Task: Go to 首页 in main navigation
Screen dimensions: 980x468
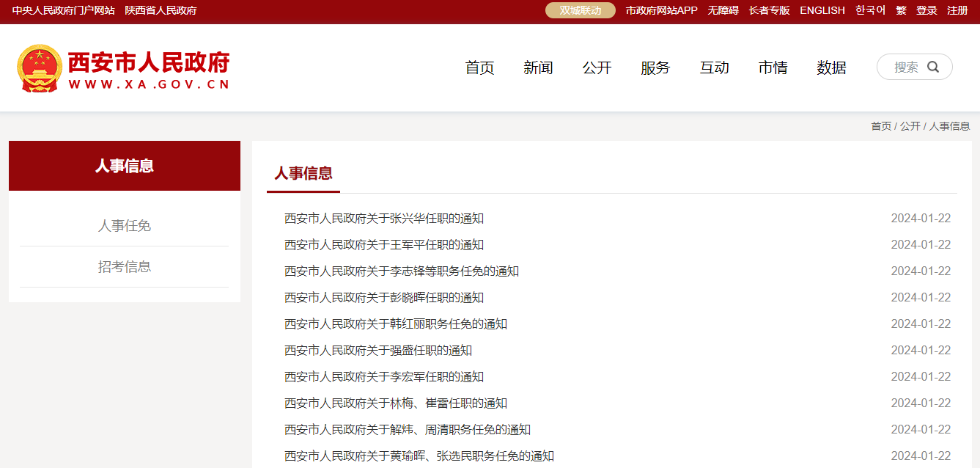Action: click(479, 67)
